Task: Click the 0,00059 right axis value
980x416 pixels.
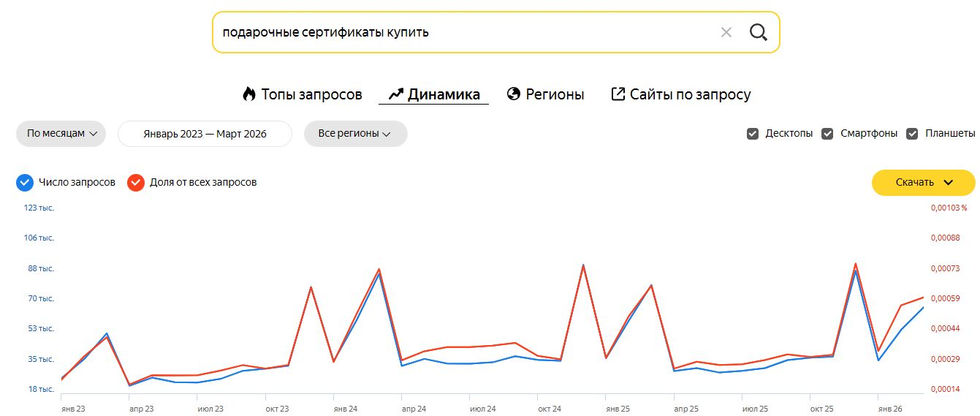Action: 945,298
